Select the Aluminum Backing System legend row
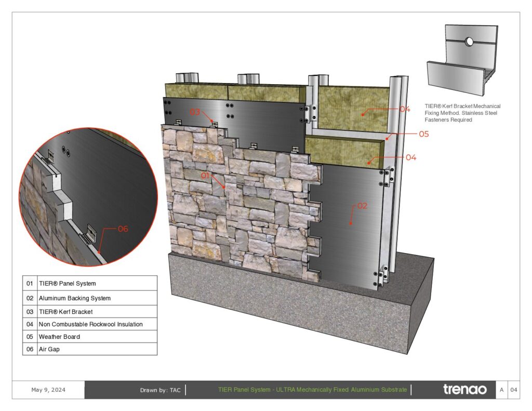The width and height of the screenshot is (532, 411). tap(90, 298)
